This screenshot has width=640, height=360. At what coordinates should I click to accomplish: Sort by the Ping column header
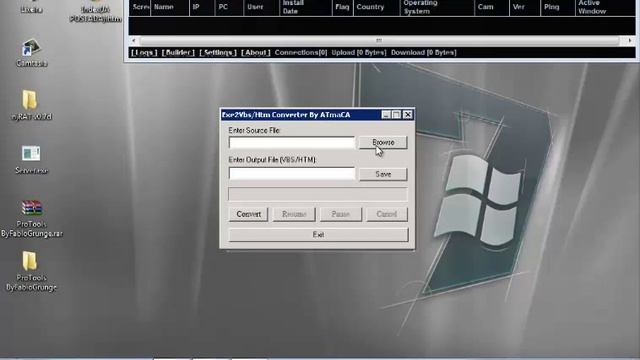click(x=558, y=7)
